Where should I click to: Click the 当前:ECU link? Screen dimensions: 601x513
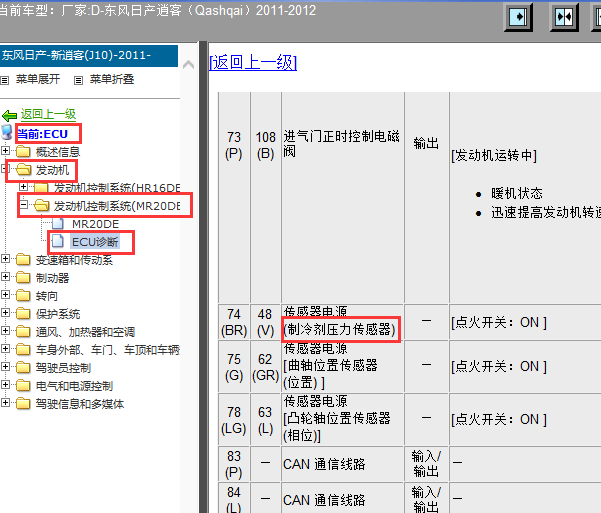(43, 134)
